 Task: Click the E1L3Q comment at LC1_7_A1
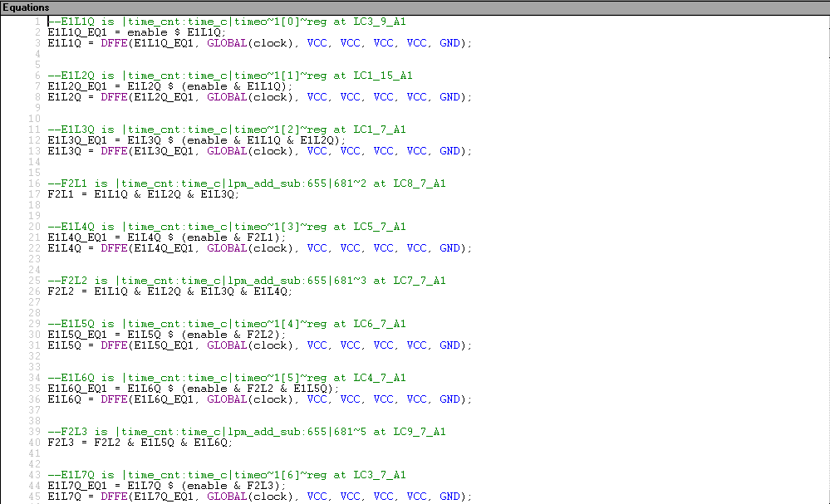(226, 130)
